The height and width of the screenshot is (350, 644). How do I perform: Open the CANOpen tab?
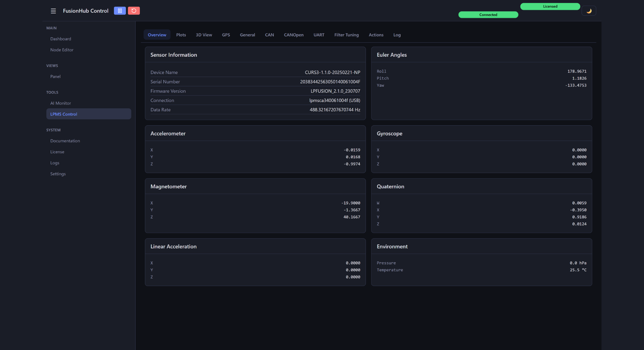pyautogui.click(x=294, y=35)
